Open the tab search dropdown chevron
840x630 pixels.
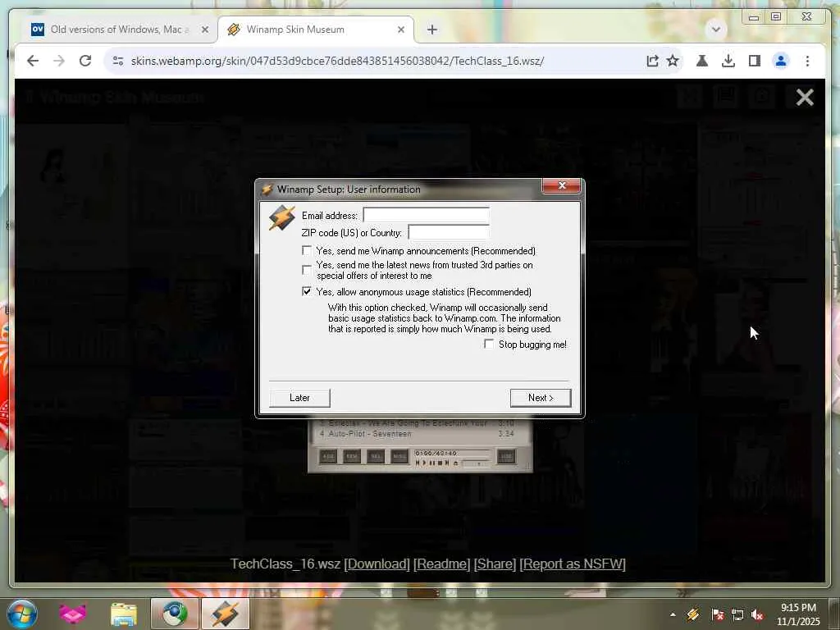pos(715,29)
